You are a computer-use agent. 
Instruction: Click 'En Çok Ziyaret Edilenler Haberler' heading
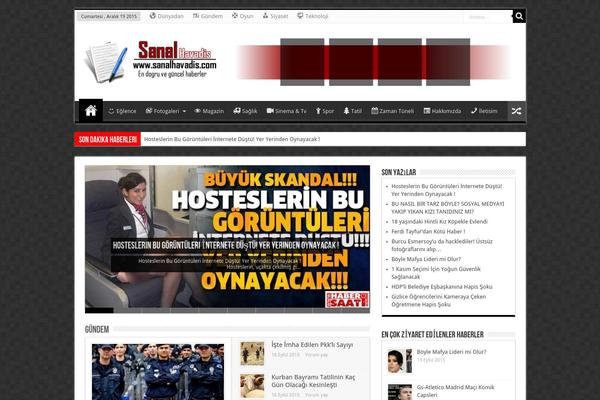[x=432, y=335]
